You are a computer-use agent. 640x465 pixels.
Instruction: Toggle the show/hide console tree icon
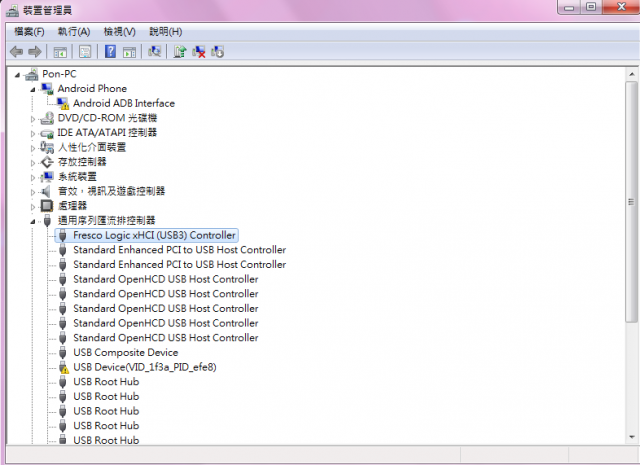point(60,52)
